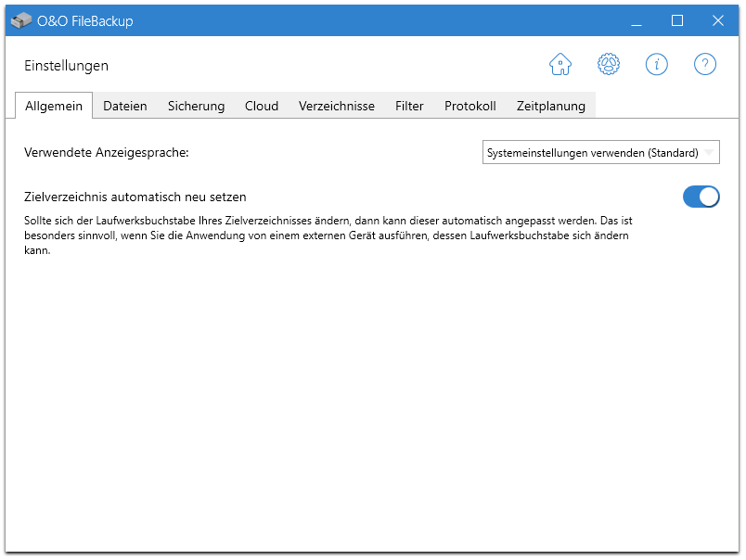Switch to the Cloud tab

(x=262, y=106)
